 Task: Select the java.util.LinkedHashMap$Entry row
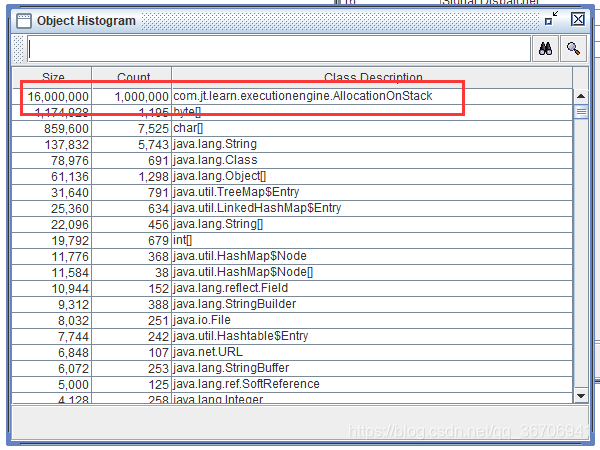292,208
